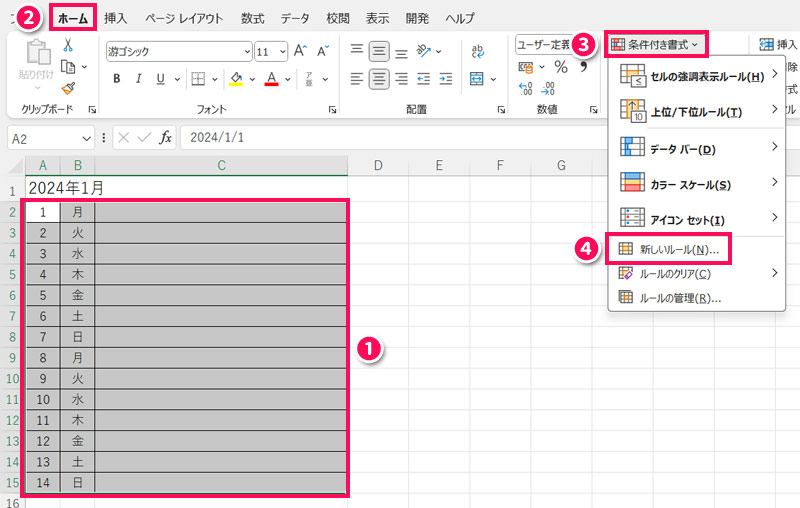
Task: Open セルの強調表示ルール submenu
Action: [x=696, y=76]
